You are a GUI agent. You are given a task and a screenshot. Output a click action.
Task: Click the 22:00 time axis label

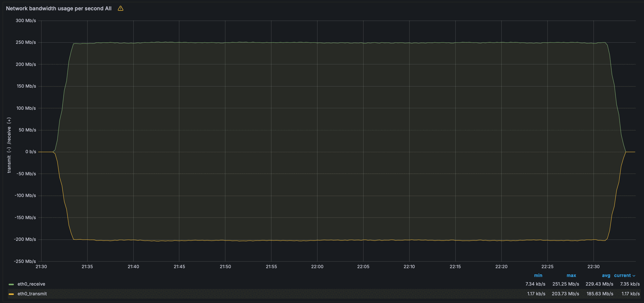[317, 266]
